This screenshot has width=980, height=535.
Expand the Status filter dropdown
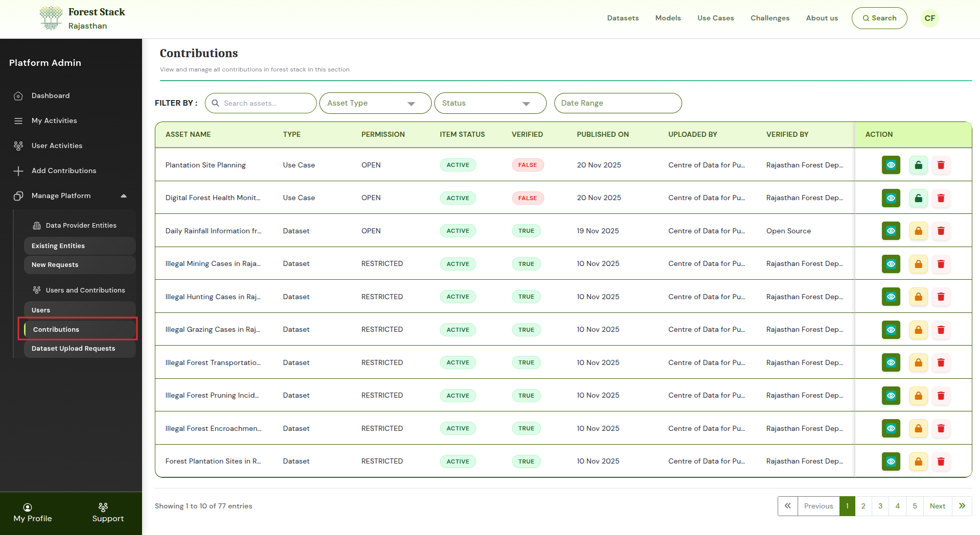click(x=490, y=103)
